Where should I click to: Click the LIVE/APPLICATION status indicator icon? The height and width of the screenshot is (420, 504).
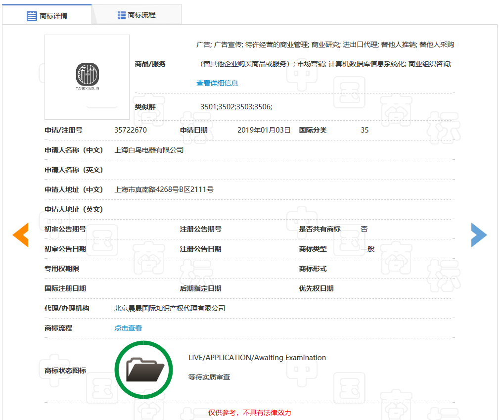(143, 370)
